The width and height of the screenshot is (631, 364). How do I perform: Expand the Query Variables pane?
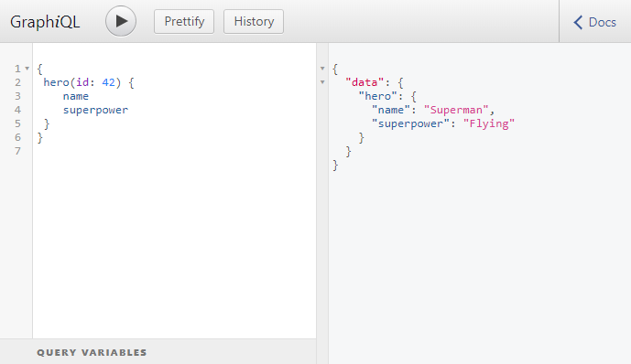158,352
